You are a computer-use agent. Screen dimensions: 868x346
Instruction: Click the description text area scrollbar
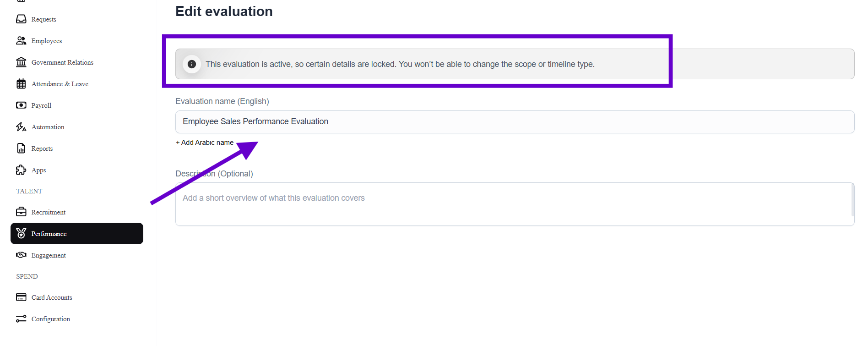pos(852,200)
